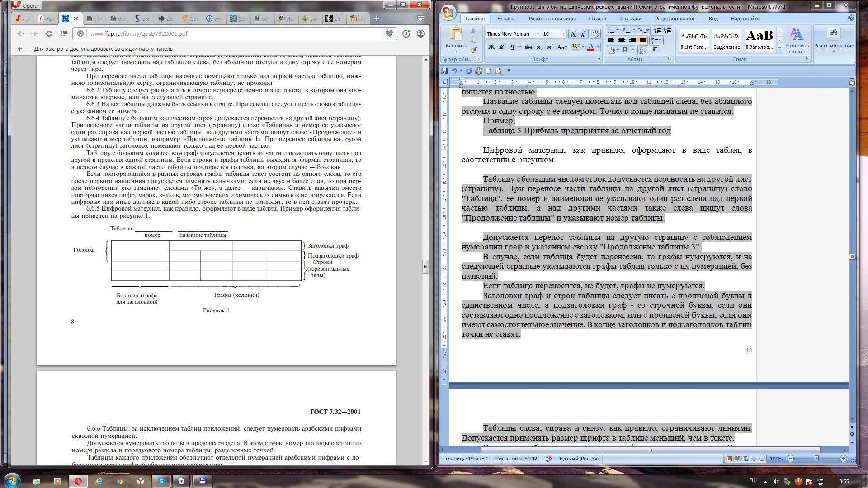Screen dimensions: 868x488
Task: Click the shading paint bucket color
Action: [611, 50]
